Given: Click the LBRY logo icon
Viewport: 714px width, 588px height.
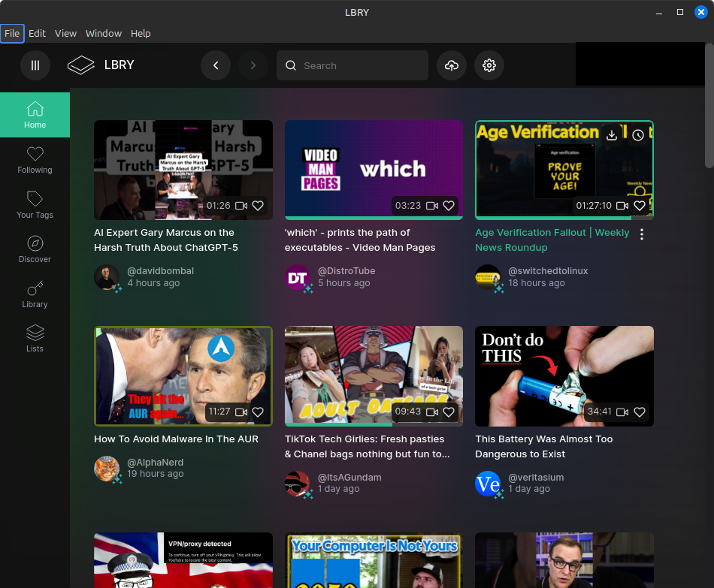Looking at the screenshot, I should 81,65.
